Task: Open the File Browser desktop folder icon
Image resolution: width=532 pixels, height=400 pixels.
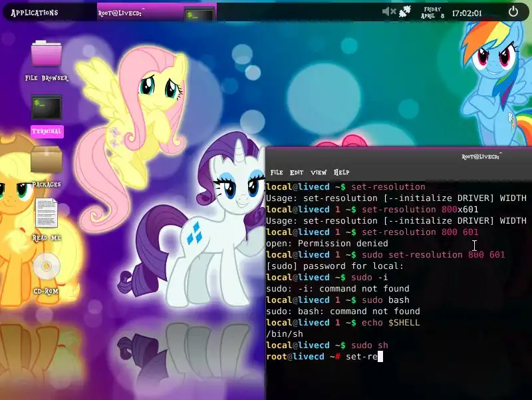Action: (47, 53)
